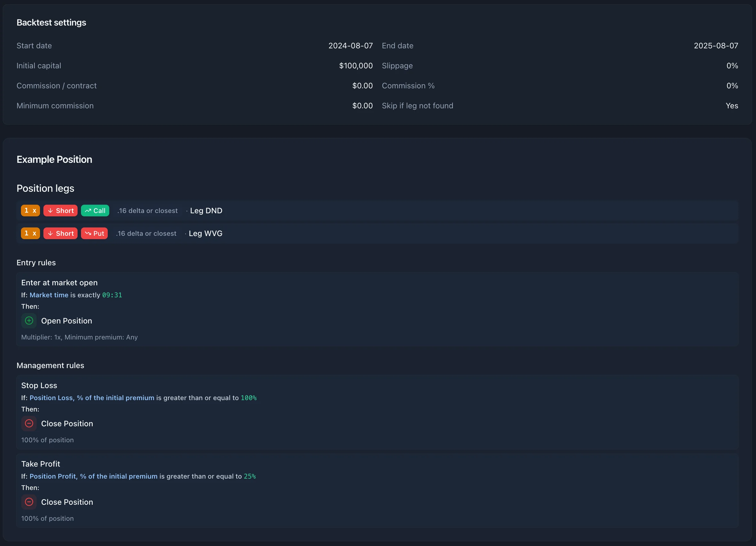Click the red Put badge
Screen dimensions: 756x546
coord(94,233)
